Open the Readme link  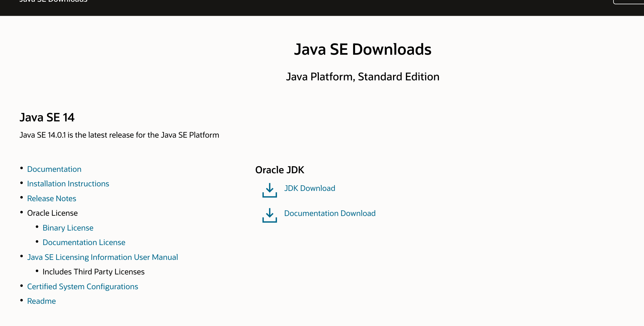pyautogui.click(x=41, y=301)
